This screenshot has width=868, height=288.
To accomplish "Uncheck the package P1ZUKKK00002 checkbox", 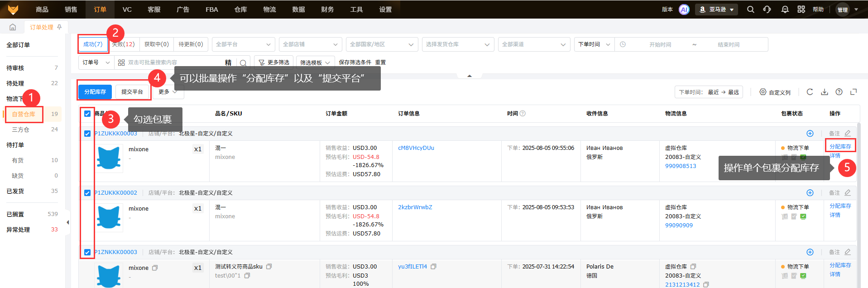I will (x=87, y=193).
